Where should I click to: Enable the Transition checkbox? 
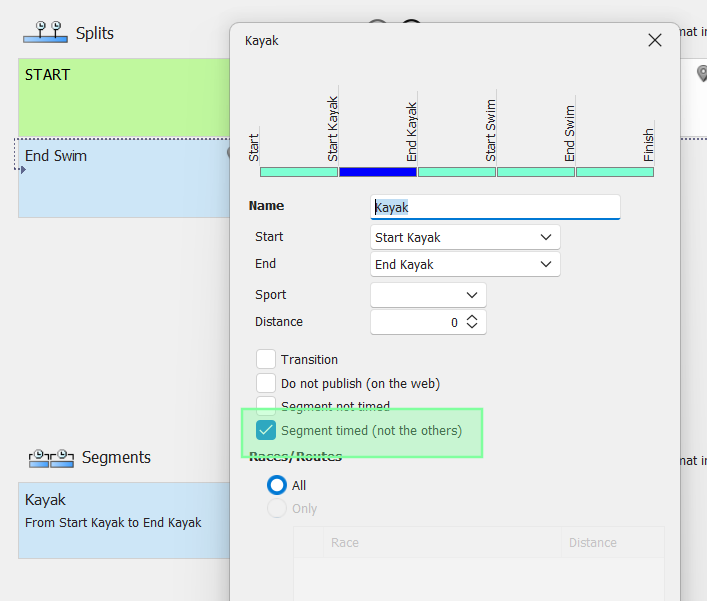pyautogui.click(x=266, y=359)
